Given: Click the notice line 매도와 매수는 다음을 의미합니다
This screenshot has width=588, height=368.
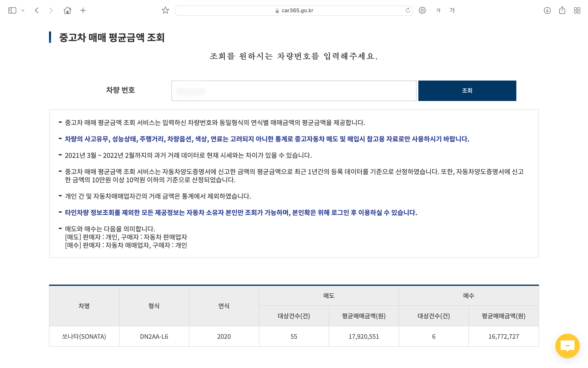Looking at the screenshot, I should [110, 229].
